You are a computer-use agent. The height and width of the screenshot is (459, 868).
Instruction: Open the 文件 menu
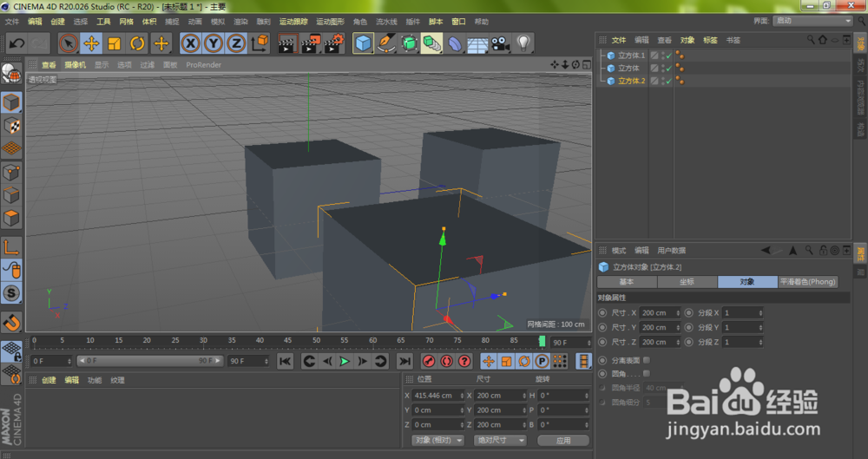click(x=11, y=22)
